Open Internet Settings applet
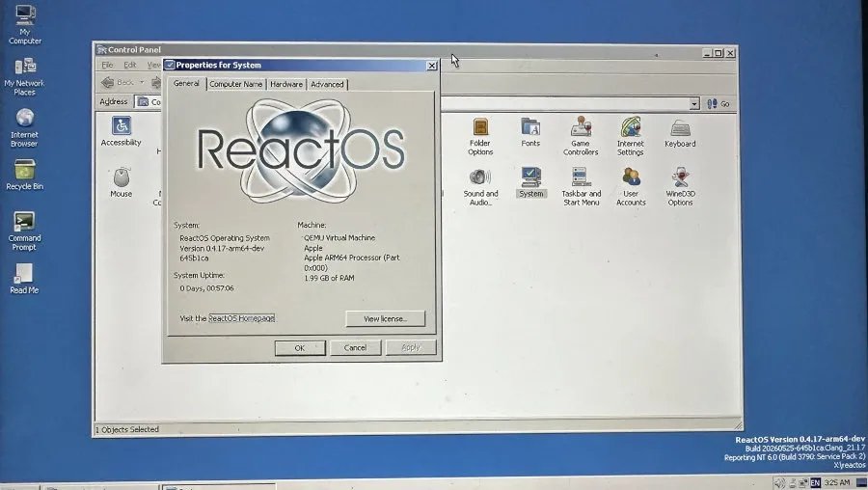The height and width of the screenshot is (490, 868). pyautogui.click(x=631, y=136)
